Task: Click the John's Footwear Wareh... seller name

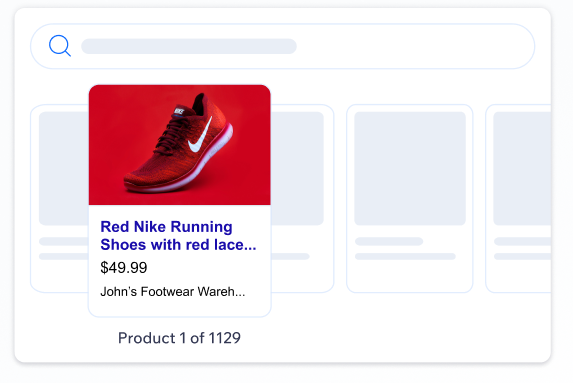Action: pos(172,292)
